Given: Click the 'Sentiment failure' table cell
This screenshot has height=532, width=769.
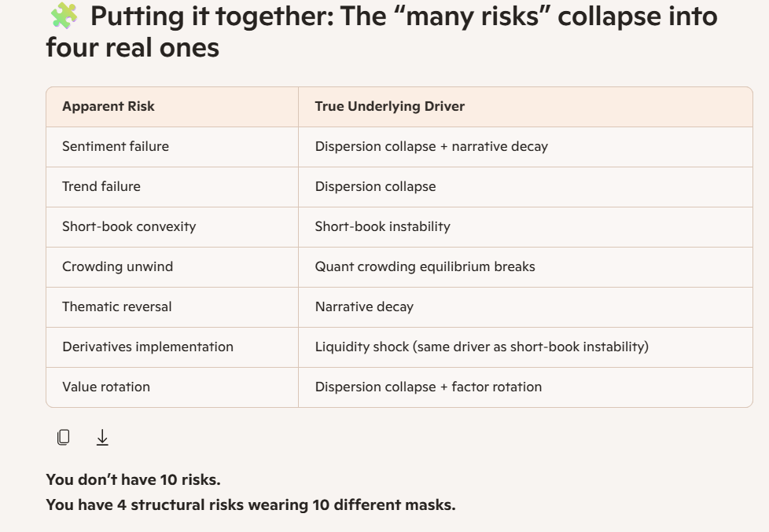Looking at the screenshot, I should [172, 147].
